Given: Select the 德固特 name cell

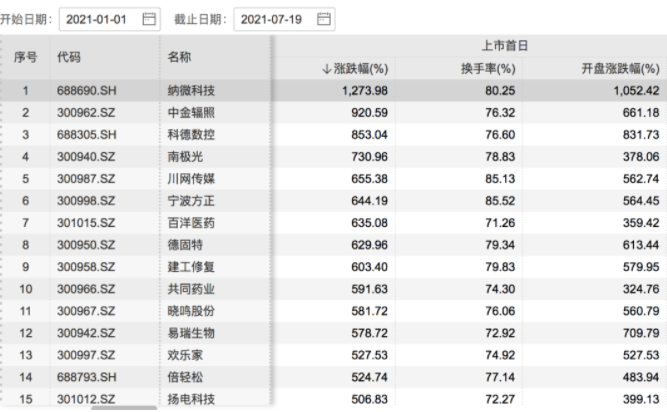Looking at the screenshot, I should tap(185, 245).
